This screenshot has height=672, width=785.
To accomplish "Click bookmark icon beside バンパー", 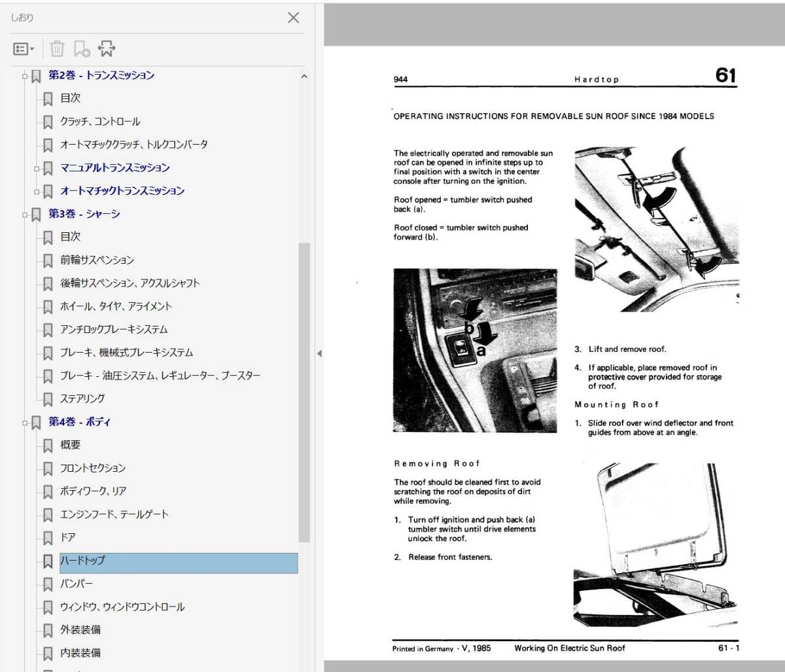I will [x=48, y=584].
